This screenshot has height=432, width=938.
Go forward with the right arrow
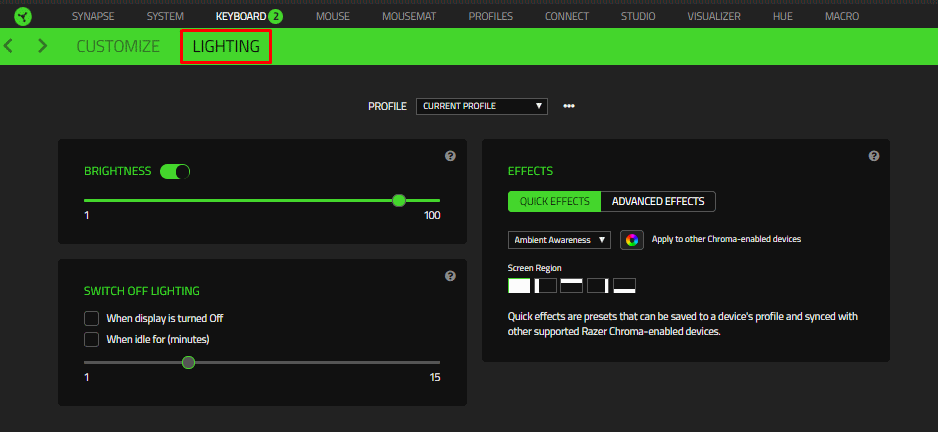tap(42, 45)
